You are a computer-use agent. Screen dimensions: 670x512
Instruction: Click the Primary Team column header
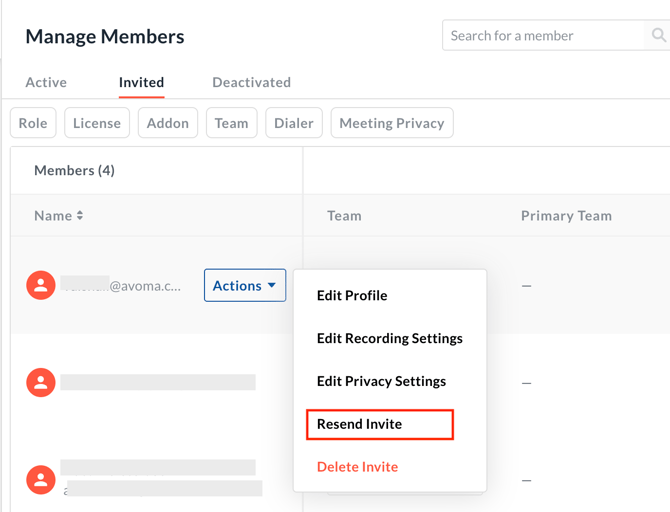coord(566,215)
